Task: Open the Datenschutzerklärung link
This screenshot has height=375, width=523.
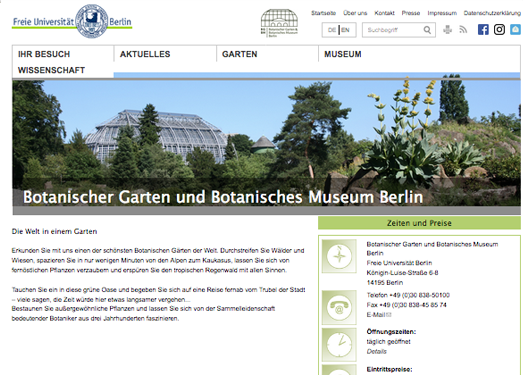Action: coord(492,13)
